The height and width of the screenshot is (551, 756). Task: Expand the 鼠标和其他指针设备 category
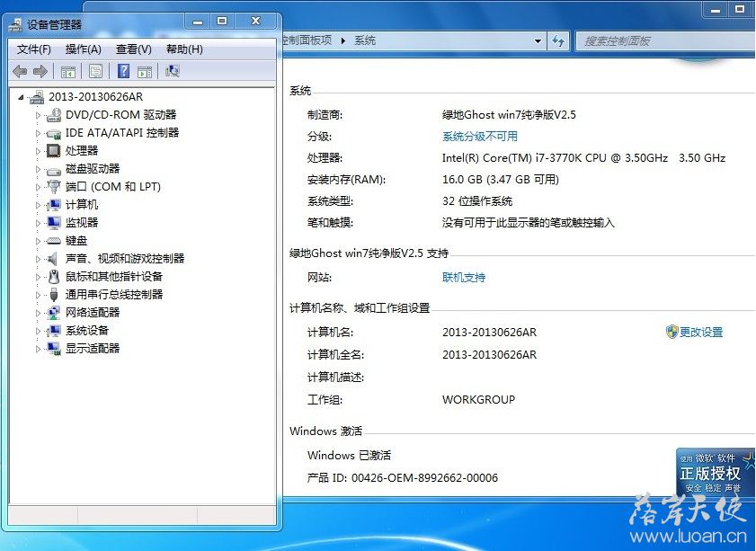pos(38,277)
